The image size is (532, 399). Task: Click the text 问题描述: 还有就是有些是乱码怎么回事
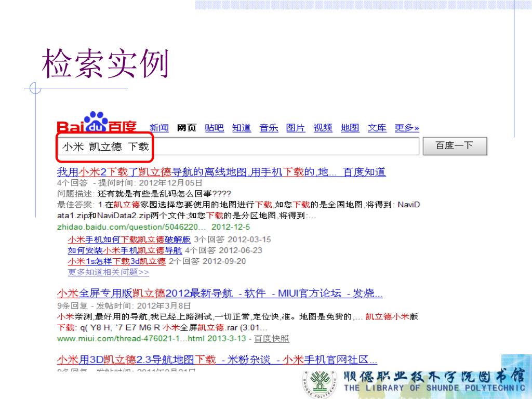pyautogui.click(x=144, y=194)
